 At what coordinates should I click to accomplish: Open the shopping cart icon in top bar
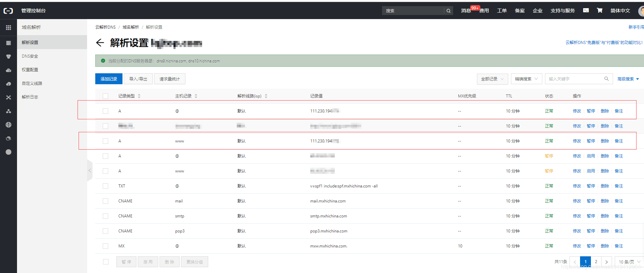(599, 11)
